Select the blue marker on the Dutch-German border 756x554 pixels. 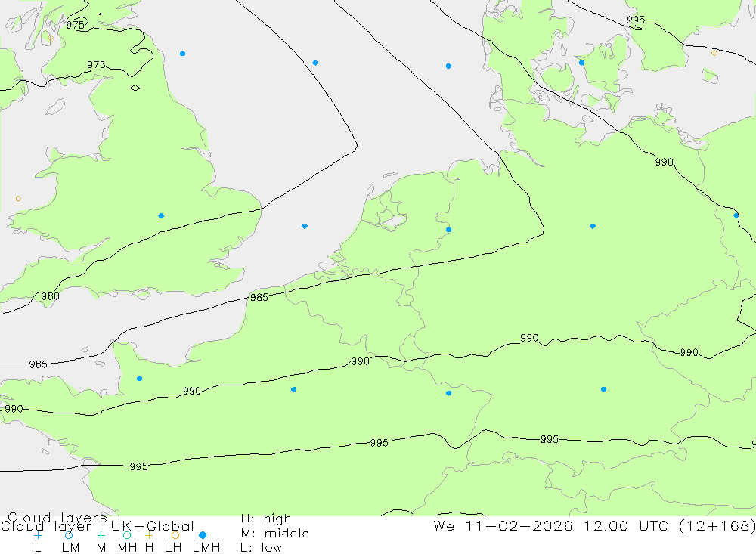449,230
